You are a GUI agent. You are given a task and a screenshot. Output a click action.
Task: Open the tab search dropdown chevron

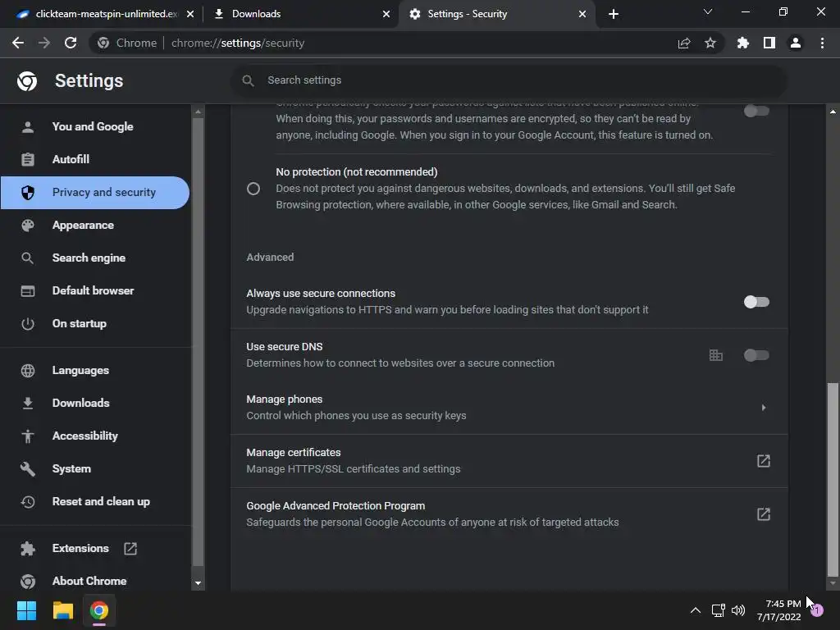click(x=708, y=11)
